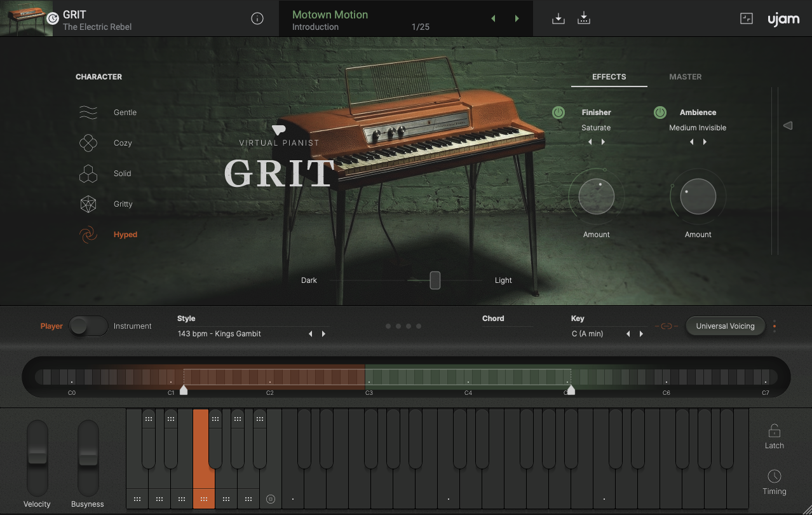The image size is (812, 515).
Task: Click the save preset download icon
Action: [558, 18]
